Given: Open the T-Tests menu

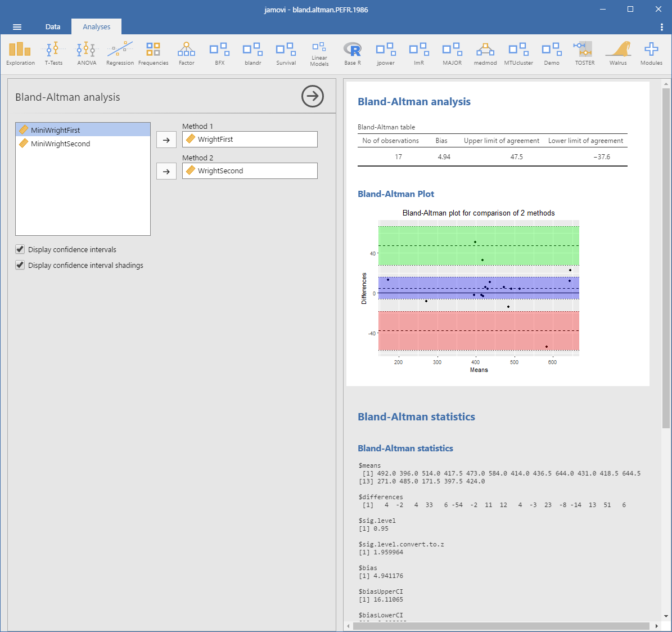Looking at the screenshot, I should [53, 53].
